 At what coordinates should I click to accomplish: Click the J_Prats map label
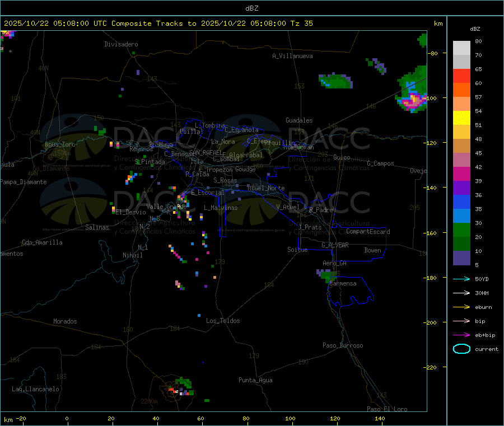310,227
